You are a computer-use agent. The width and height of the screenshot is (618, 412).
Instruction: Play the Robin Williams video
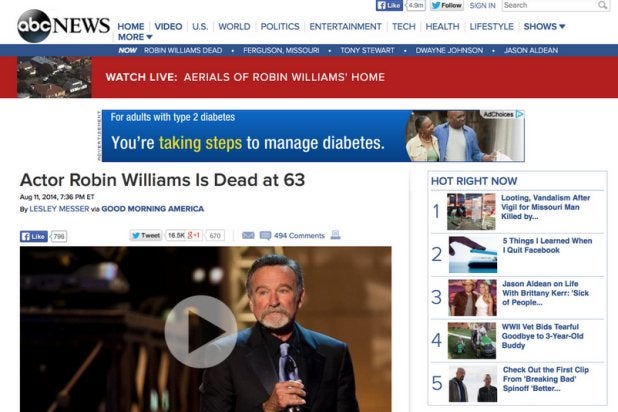(x=200, y=331)
